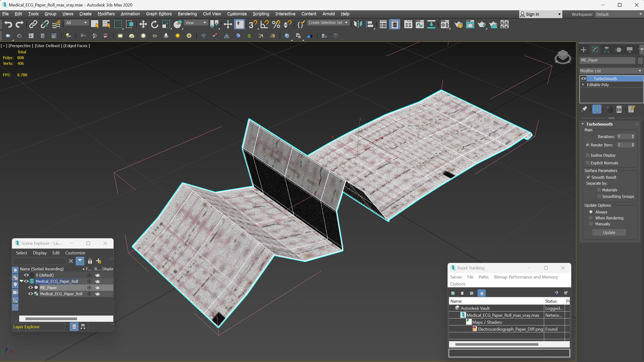
Task: Expand the Editable Poly stack entry
Action: pyautogui.click(x=583, y=84)
